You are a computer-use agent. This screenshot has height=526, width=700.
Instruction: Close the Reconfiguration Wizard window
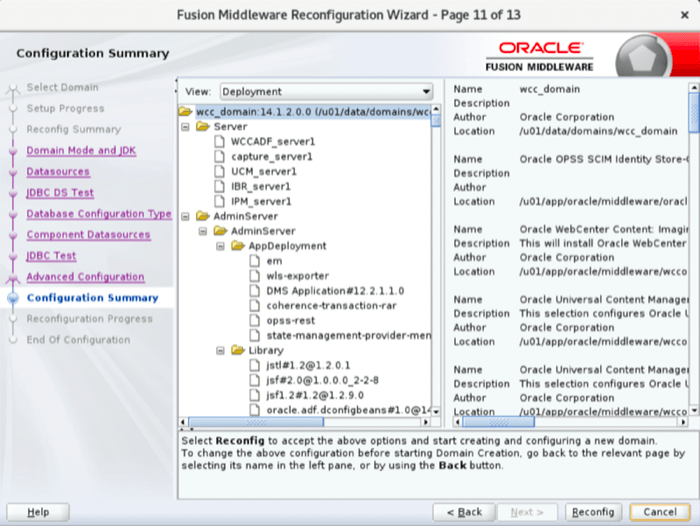pos(684,15)
